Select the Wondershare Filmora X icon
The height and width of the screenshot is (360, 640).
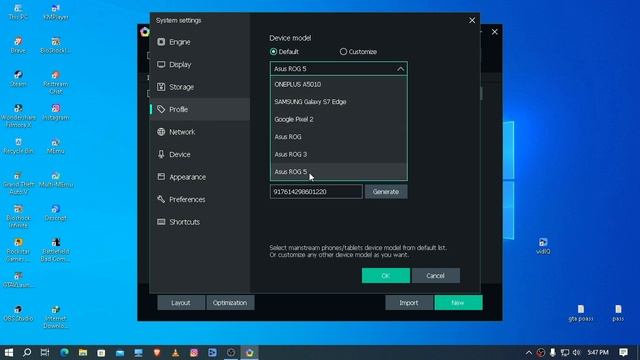(x=18, y=116)
